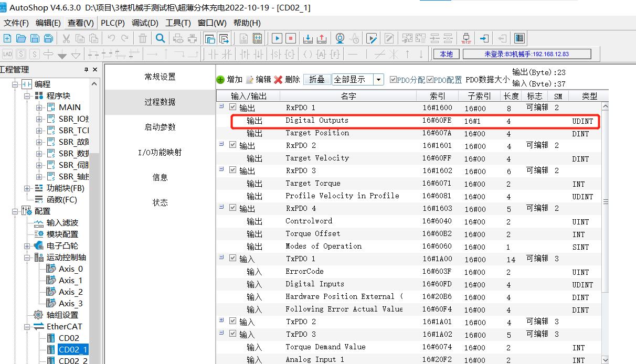Toggle the PDO配置 checkbox
The width and height of the screenshot is (636, 364).
point(430,80)
